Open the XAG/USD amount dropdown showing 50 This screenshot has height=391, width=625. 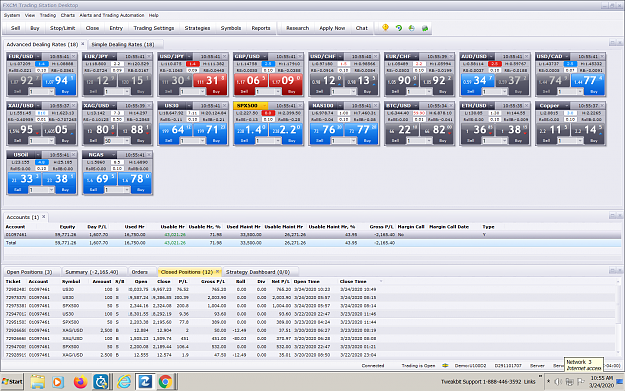click(x=127, y=141)
